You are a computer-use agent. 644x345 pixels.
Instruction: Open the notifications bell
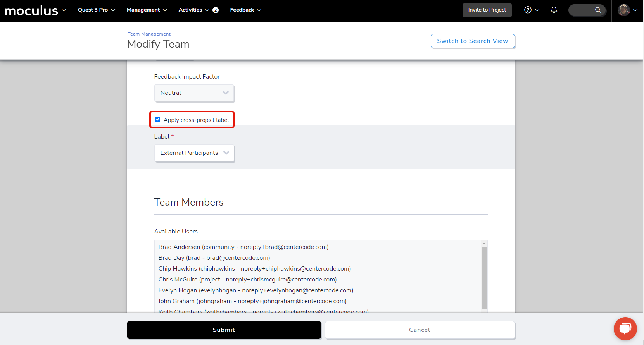coord(554,10)
